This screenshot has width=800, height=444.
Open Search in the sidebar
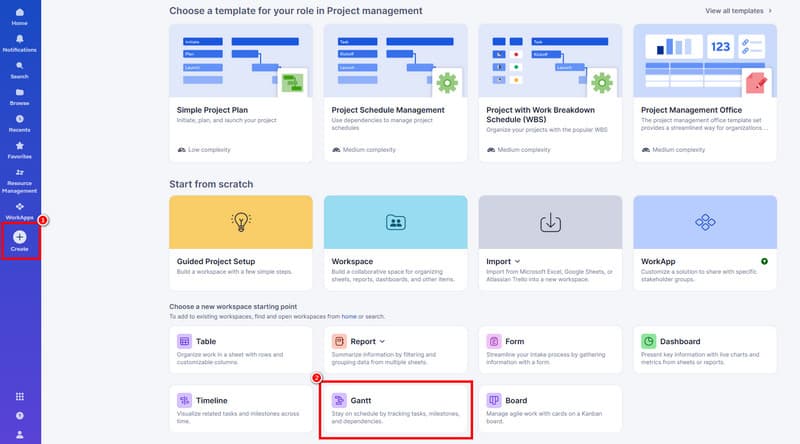(x=19, y=70)
